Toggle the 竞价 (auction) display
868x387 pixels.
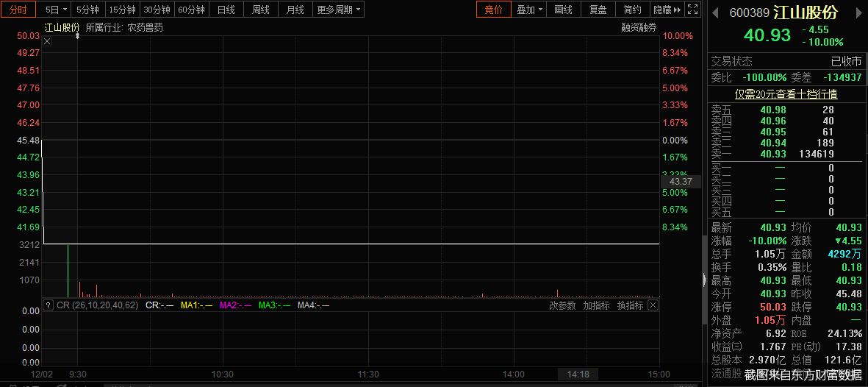pyautogui.click(x=493, y=10)
